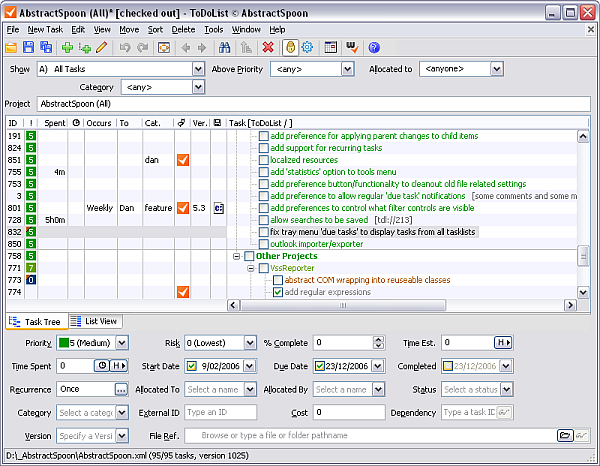Click the External ID input field
This screenshot has width=600, height=466.
click(220, 412)
